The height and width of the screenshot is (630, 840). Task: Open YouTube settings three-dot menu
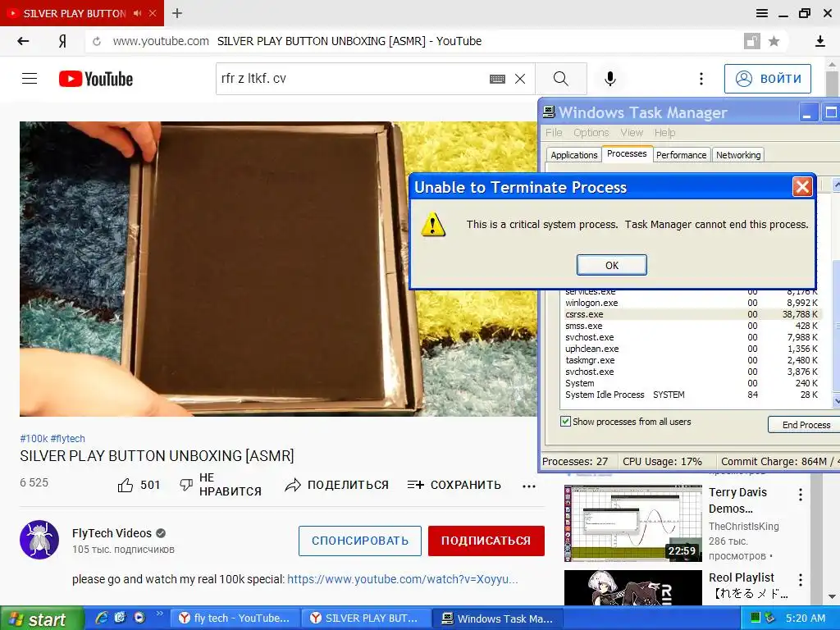(x=701, y=79)
